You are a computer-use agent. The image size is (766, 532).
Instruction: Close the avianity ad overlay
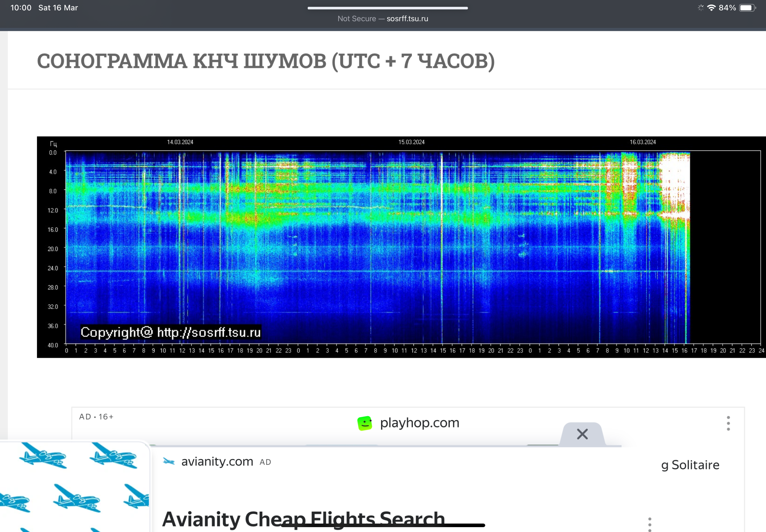coord(582,434)
